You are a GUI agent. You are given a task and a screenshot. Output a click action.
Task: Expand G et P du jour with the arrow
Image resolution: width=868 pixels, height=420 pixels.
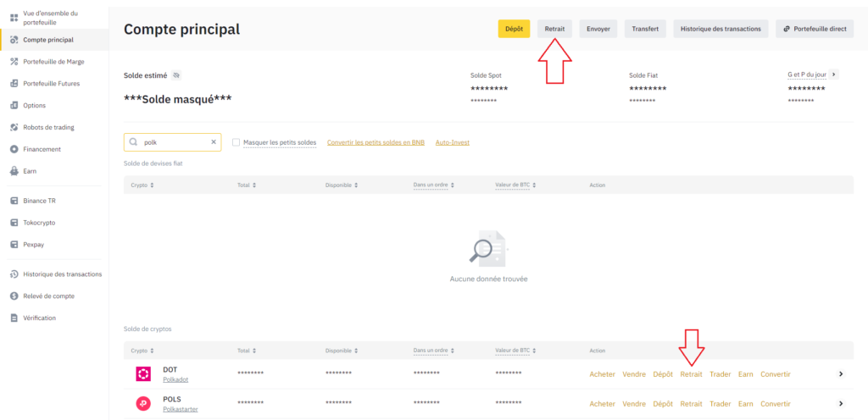[834, 74]
